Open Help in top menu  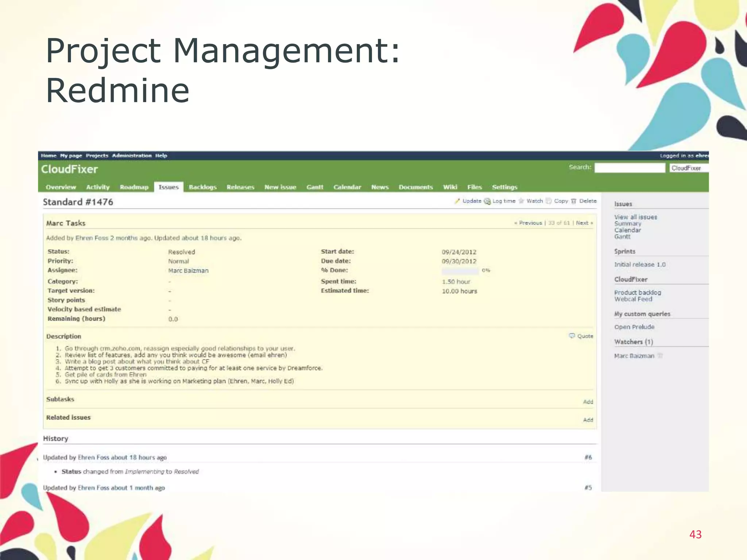point(161,156)
